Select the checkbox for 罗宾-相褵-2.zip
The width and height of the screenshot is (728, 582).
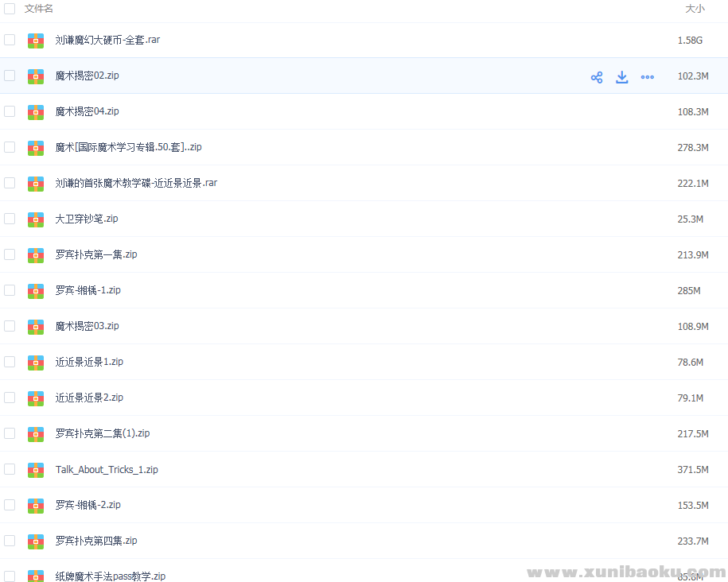pyautogui.click(x=10, y=505)
